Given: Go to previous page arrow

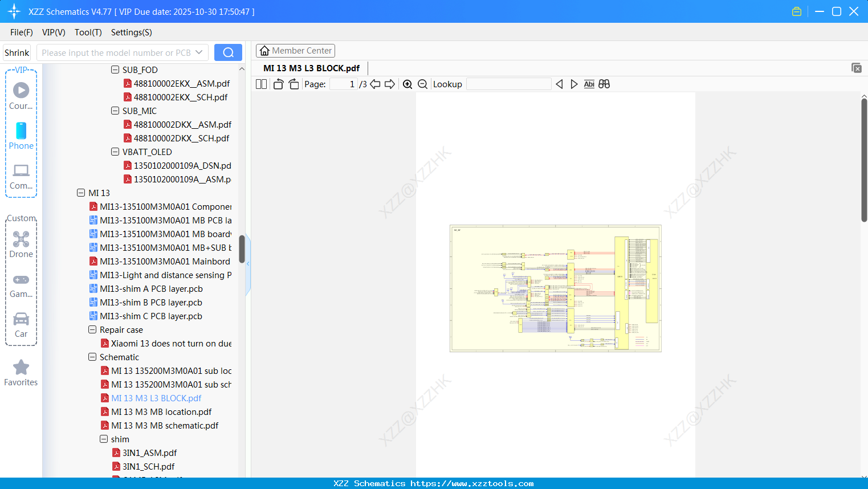Looking at the screenshot, I should pyautogui.click(x=375, y=84).
